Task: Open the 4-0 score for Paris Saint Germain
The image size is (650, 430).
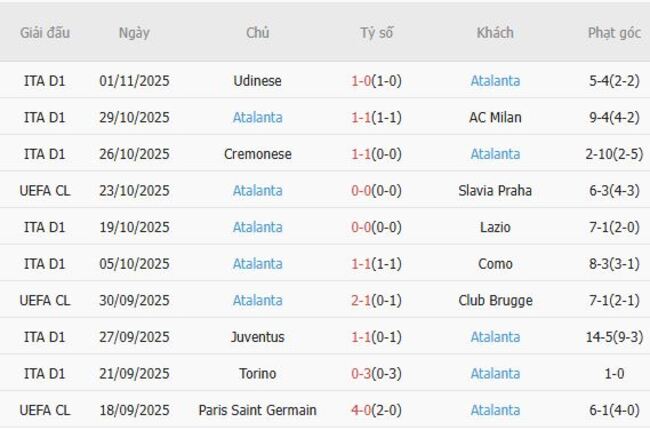Action: point(361,410)
